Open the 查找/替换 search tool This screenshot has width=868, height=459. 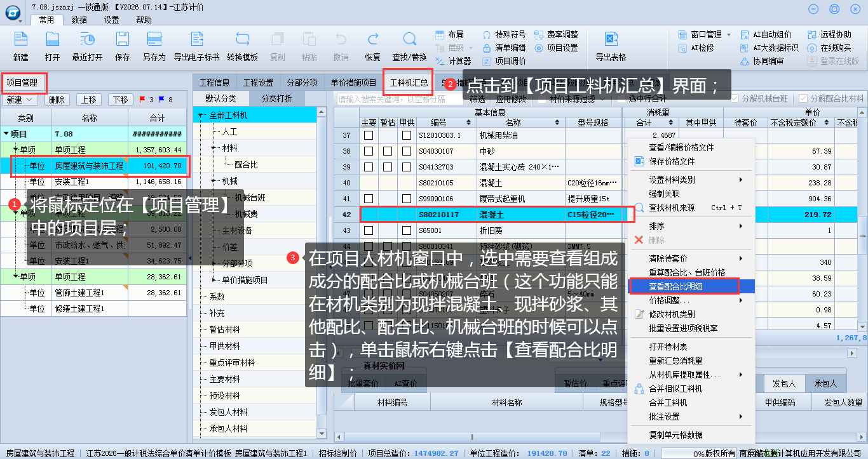409,39
